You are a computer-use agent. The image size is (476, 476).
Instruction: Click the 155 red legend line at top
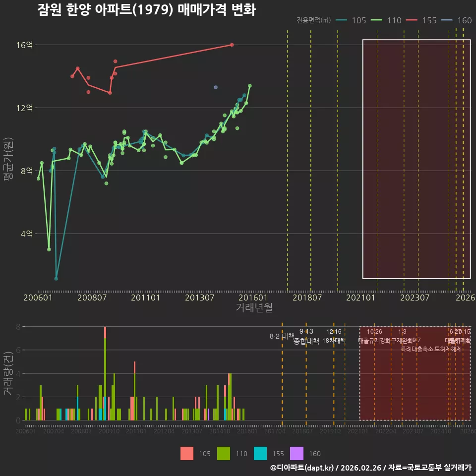(412, 20)
